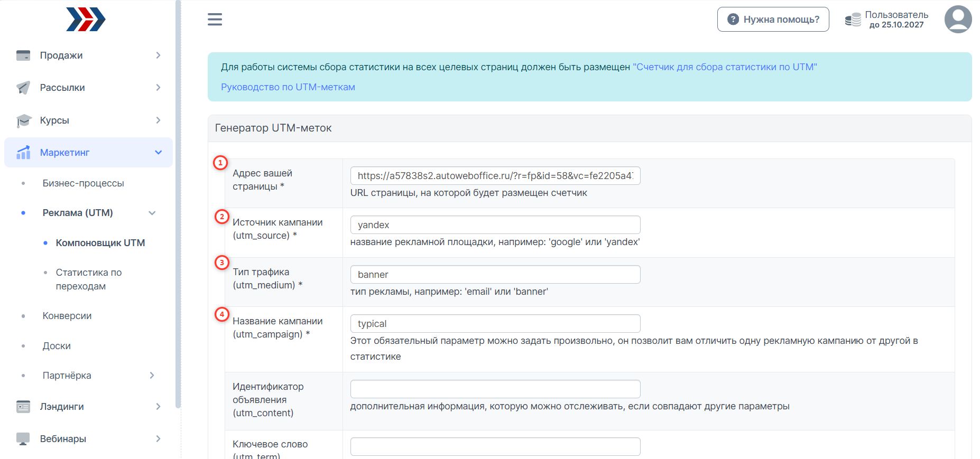This screenshot has height=459, width=980.
Task: Expand the Партнёрка submenu chevron
Action: point(152,376)
